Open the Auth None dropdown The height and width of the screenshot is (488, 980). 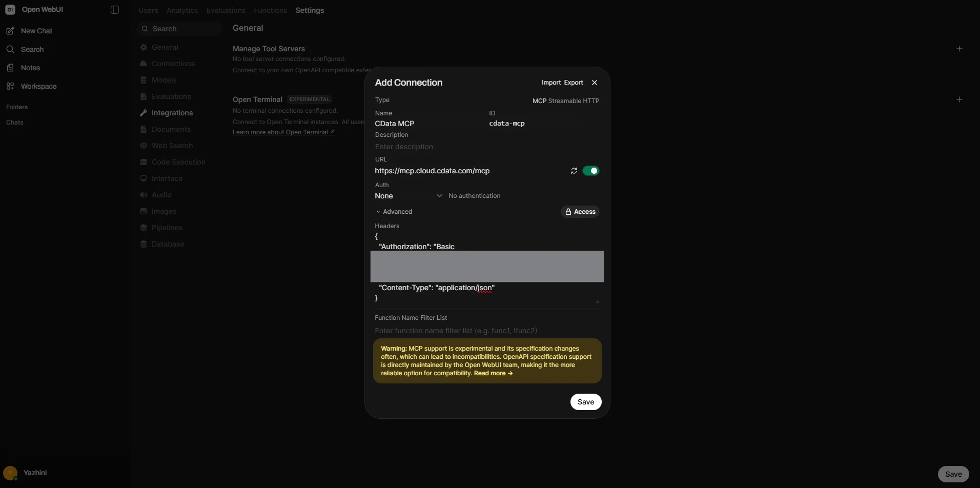coord(409,196)
